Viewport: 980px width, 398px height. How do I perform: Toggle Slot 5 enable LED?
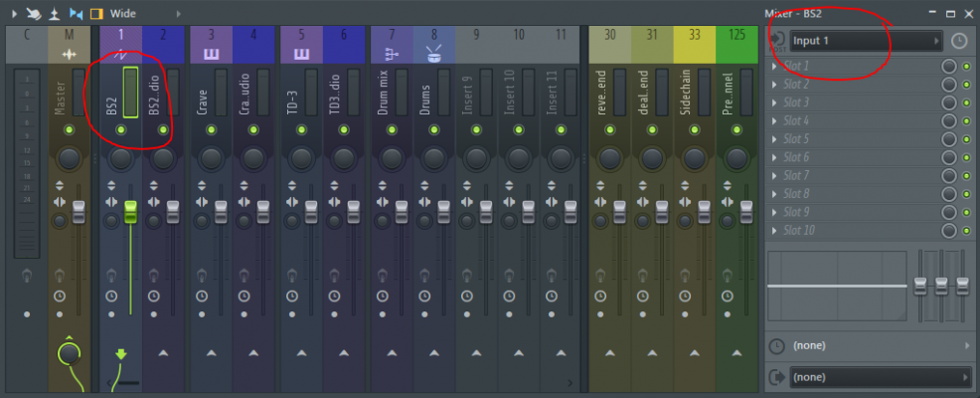[966, 139]
